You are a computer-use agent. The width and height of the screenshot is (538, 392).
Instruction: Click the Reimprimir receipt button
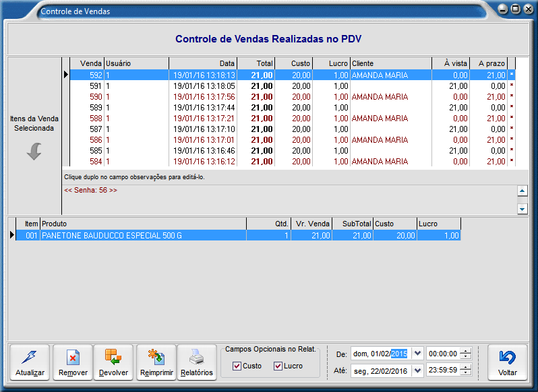156,362
